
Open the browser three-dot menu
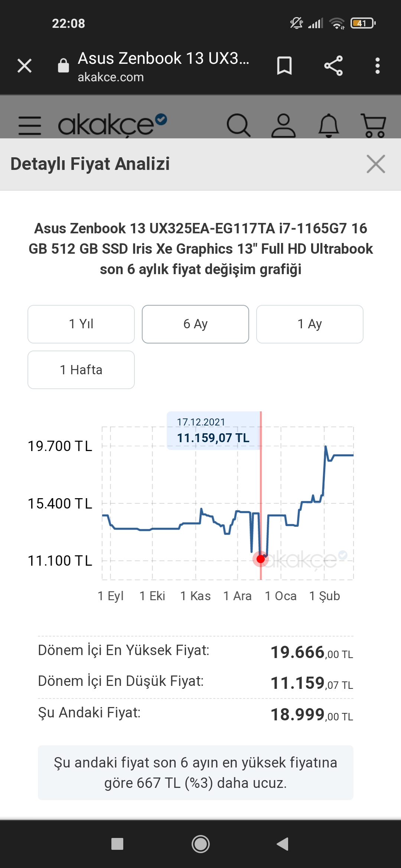pyautogui.click(x=378, y=66)
